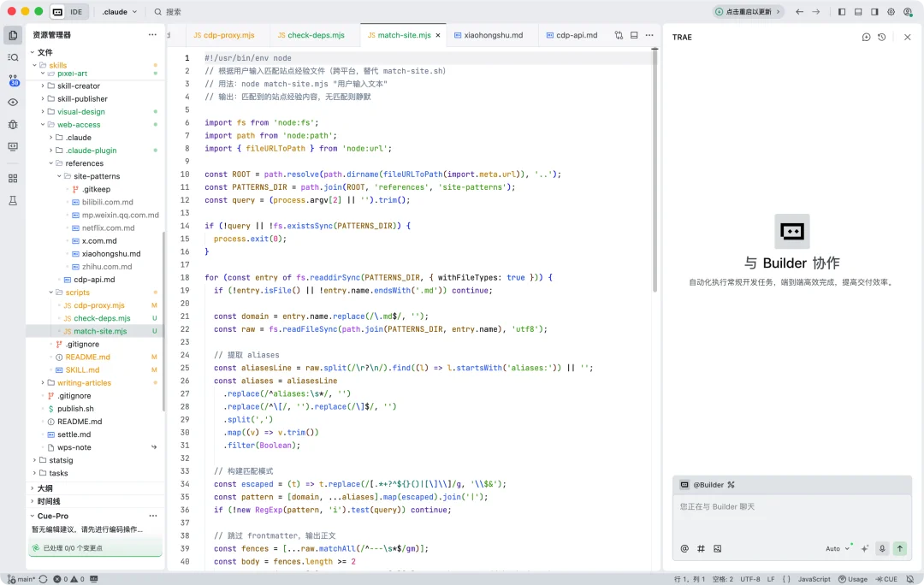Screen dimensions: 924x585
Task: Attach an image in chat input
Action: [718, 548]
